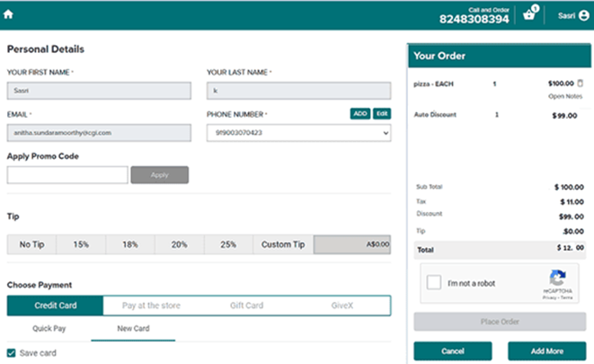Click the ADD phone number button
The height and width of the screenshot is (364, 594).
359,113
